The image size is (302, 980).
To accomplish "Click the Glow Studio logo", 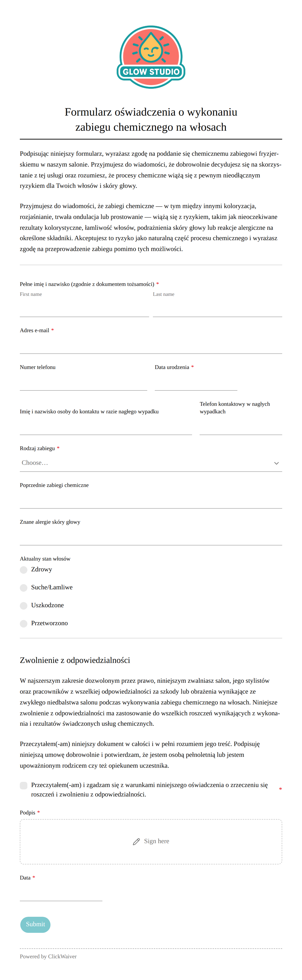I will [x=151, y=57].
